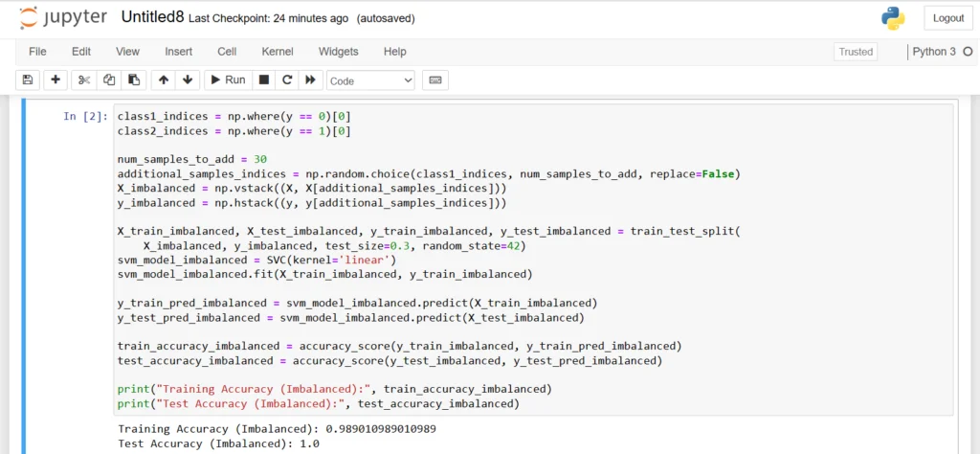The height and width of the screenshot is (454, 980).
Task: Click the test_accuracy_imbalanced assignment line
Action: click(x=390, y=361)
